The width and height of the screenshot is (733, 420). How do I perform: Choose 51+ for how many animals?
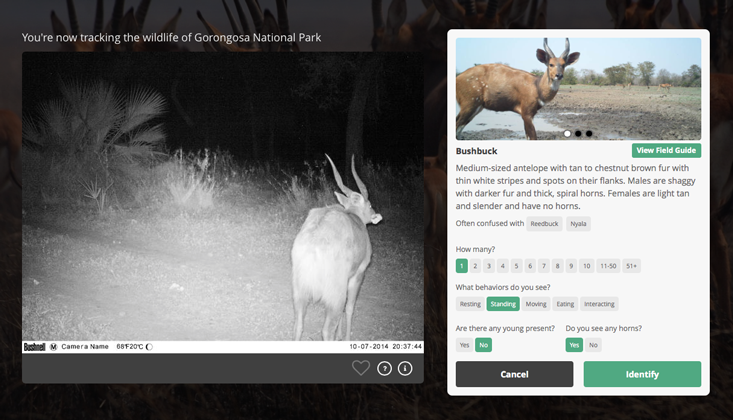(x=632, y=266)
